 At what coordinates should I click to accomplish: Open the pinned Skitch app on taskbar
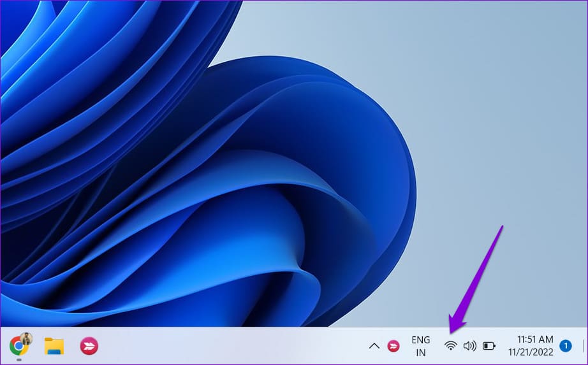[x=89, y=346]
